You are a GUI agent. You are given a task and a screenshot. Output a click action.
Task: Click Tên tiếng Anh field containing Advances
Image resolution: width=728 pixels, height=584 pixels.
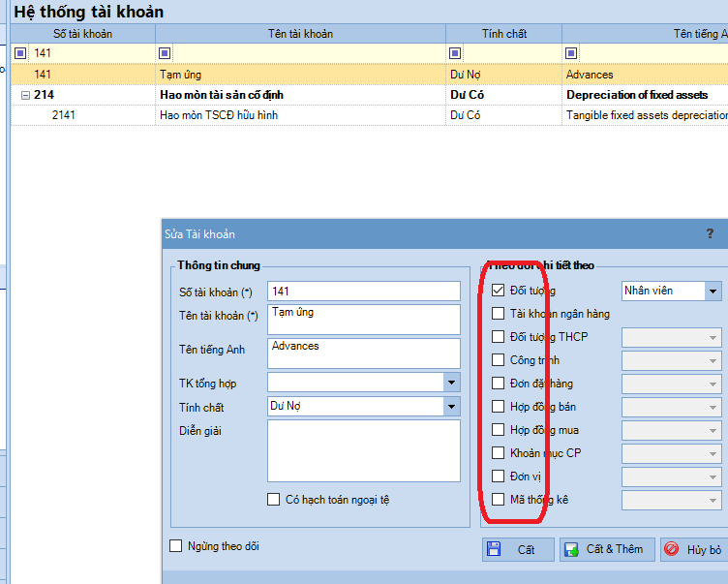[x=364, y=353]
